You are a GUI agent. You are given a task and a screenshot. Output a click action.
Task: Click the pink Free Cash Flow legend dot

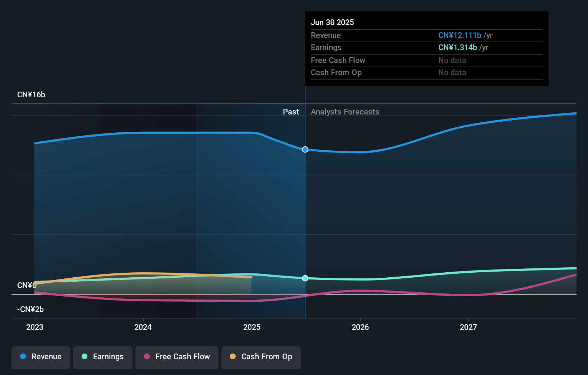[146, 357]
